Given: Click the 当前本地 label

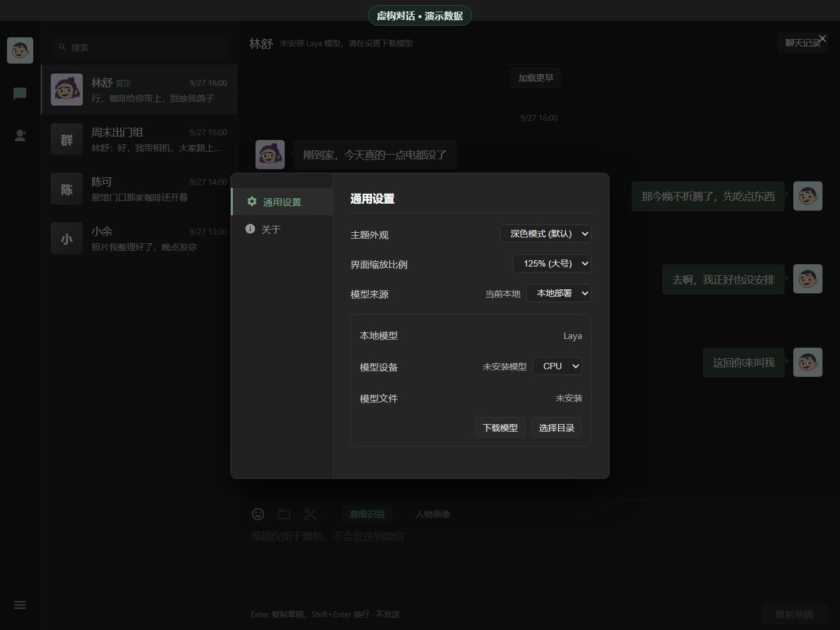Looking at the screenshot, I should pyautogui.click(x=503, y=294).
